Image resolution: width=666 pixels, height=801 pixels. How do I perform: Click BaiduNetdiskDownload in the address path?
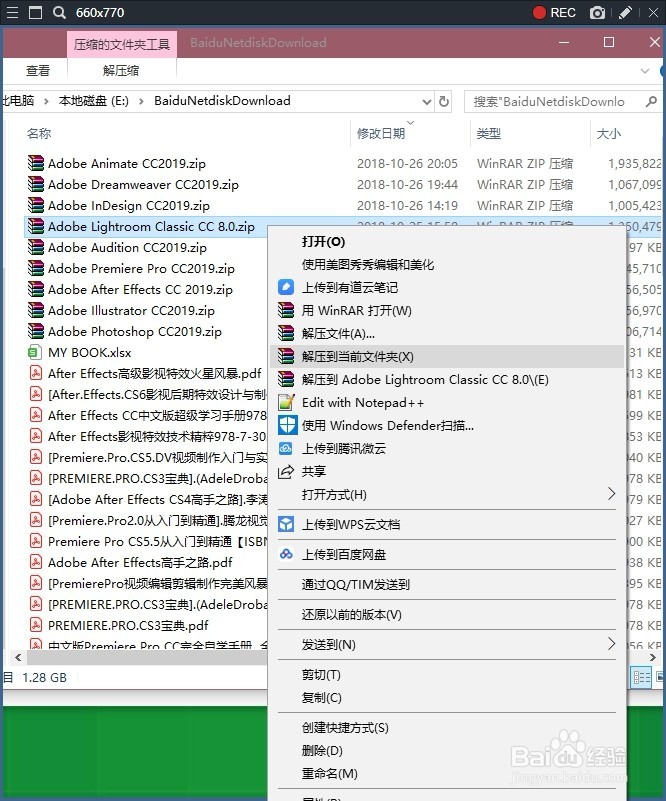click(x=222, y=101)
